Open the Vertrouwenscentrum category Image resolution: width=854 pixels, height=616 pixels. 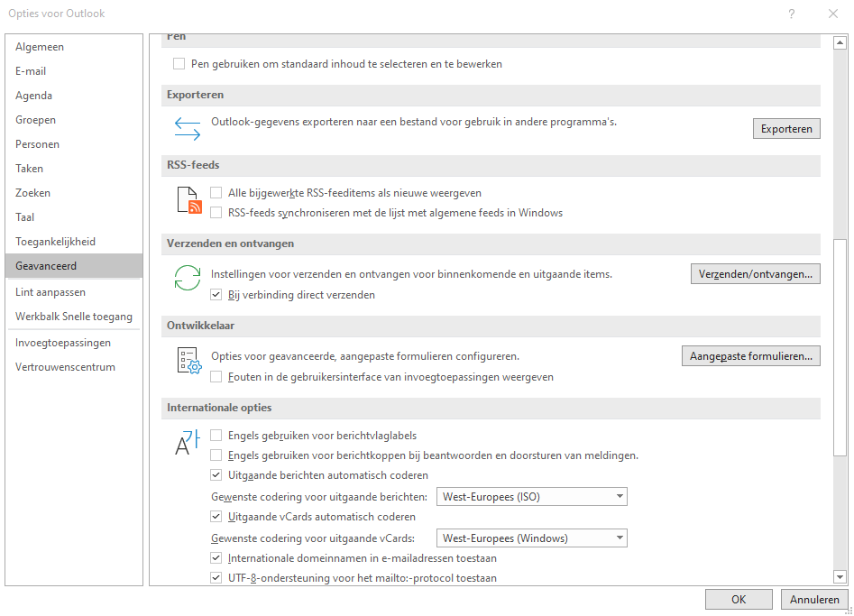point(65,367)
